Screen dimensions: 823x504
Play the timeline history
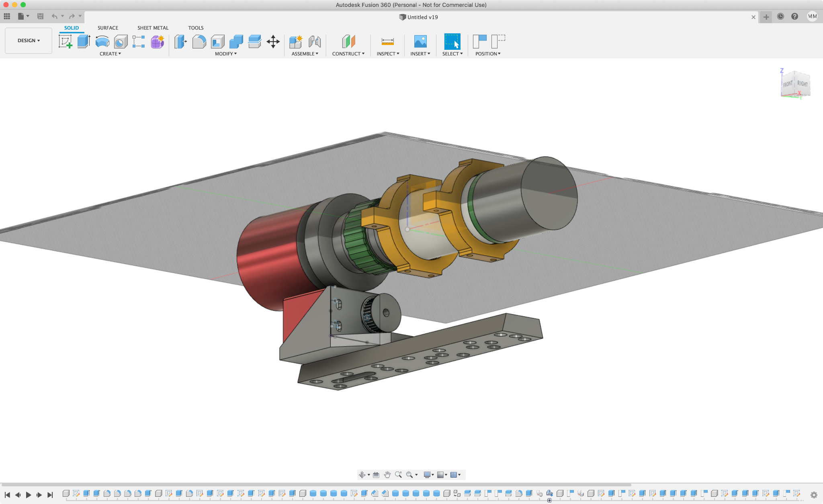coord(29,495)
